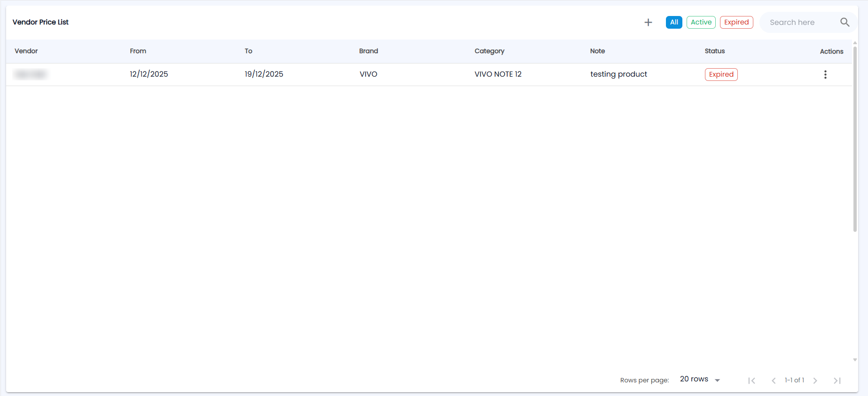Image resolution: width=868 pixels, height=396 pixels.
Task: Click the testing product note
Action: (618, 74)
